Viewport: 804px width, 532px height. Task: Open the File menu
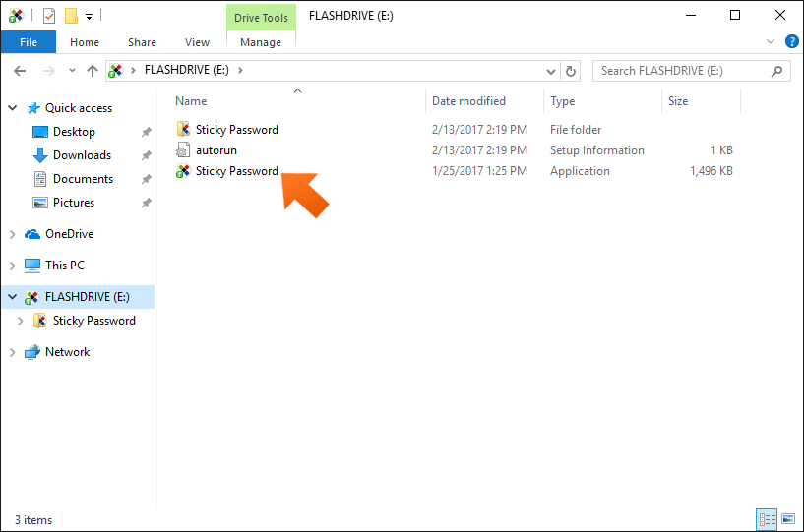pyautogui.click(x=29, y=42)
